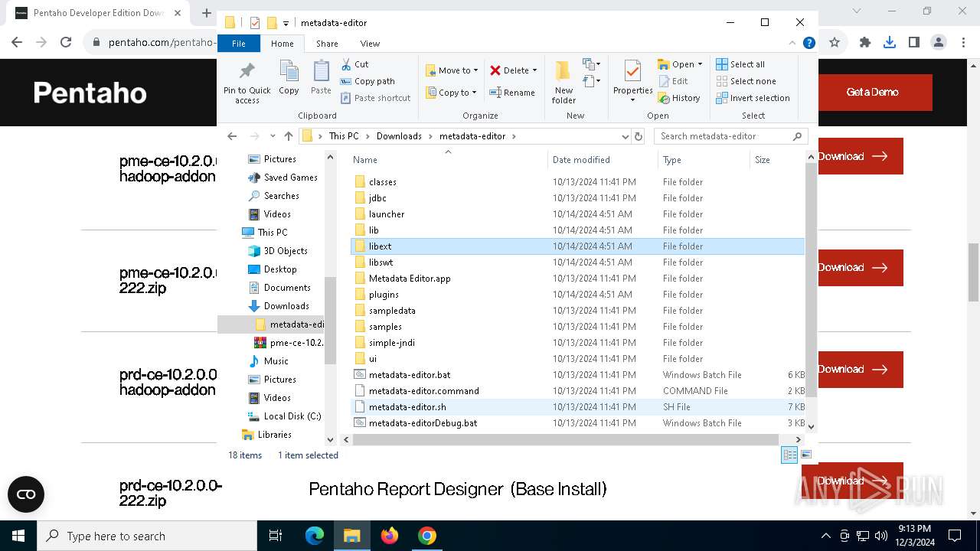Open the Copy to dropdown

451,93
